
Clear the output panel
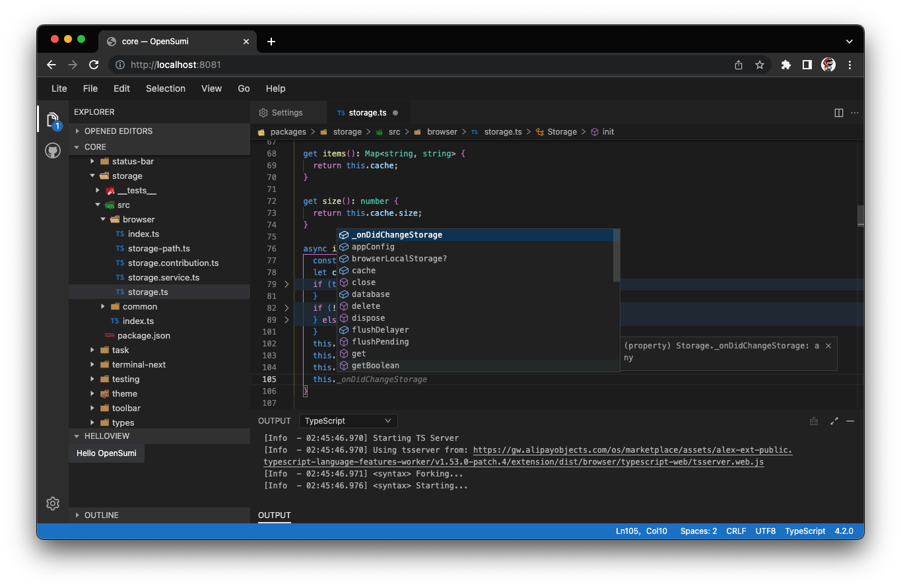[814, 421]
